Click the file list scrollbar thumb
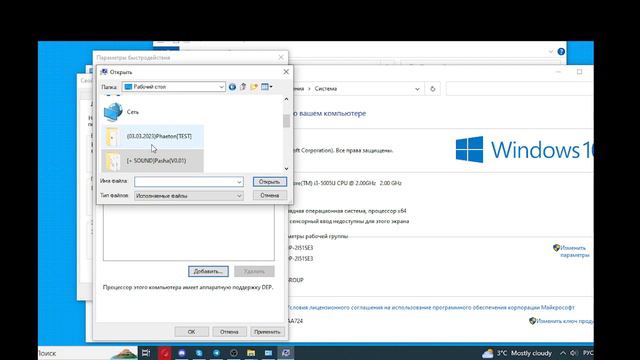The width and height of the screenshot is (640, 360). (286, 121)
